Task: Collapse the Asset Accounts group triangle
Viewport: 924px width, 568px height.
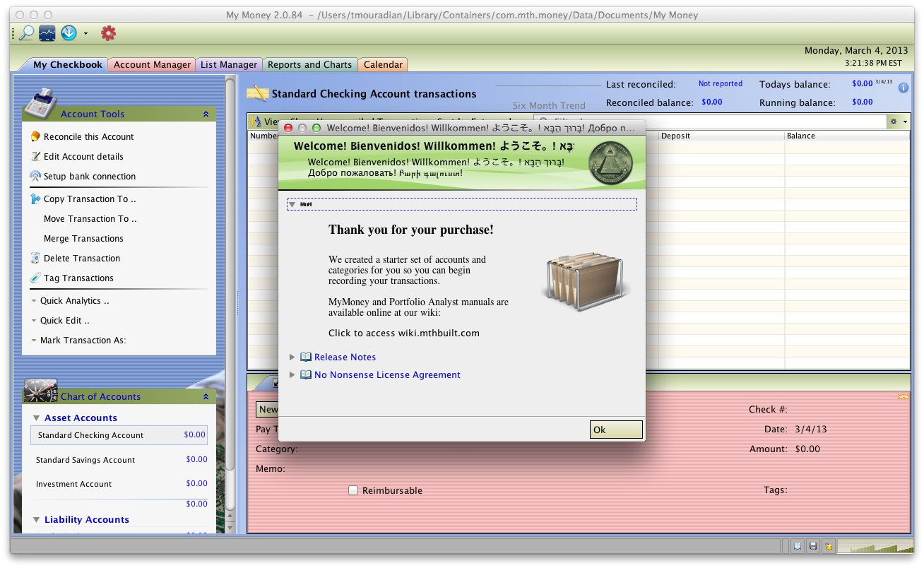Action: 37,418
